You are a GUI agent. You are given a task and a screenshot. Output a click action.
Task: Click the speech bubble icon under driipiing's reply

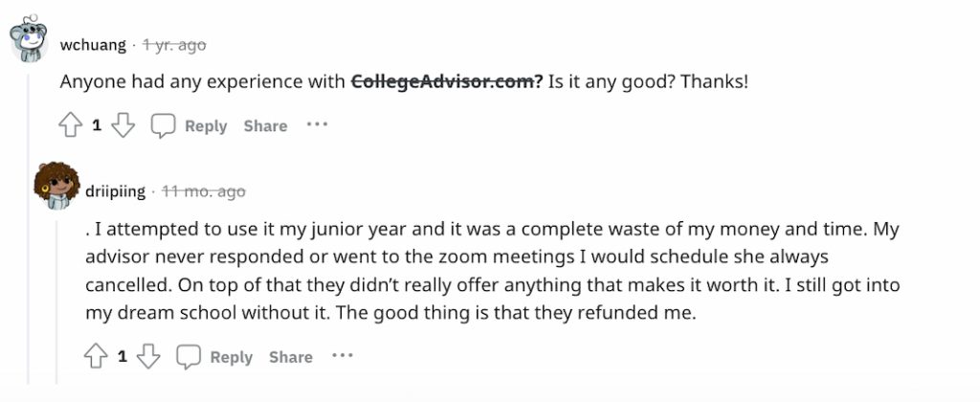(189, 357)
